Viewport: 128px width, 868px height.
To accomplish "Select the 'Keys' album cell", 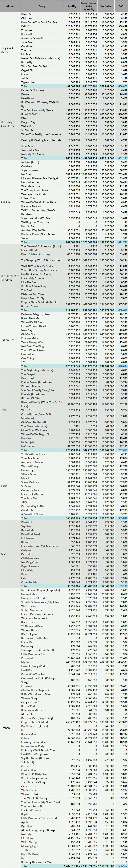I will click(10, 554).
